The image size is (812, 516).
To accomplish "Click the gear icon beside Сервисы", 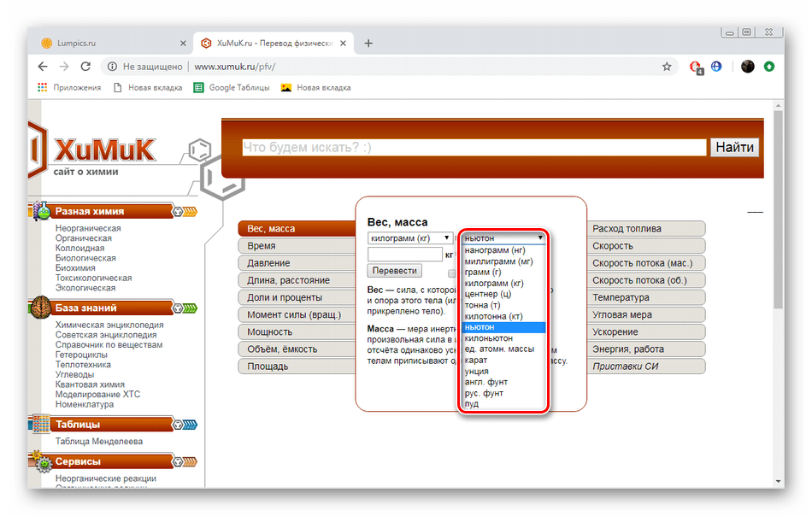I will tap(43, 462).
